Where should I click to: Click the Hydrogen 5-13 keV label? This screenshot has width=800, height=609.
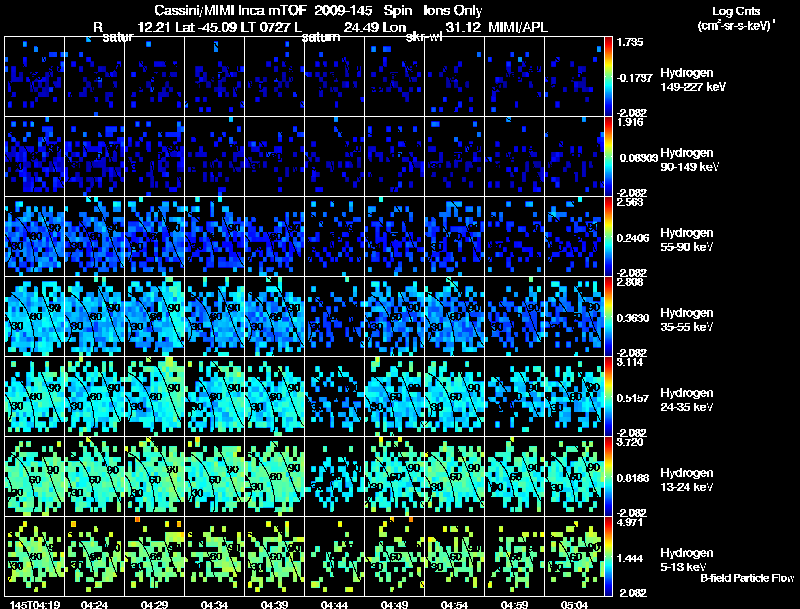point(686,560)
